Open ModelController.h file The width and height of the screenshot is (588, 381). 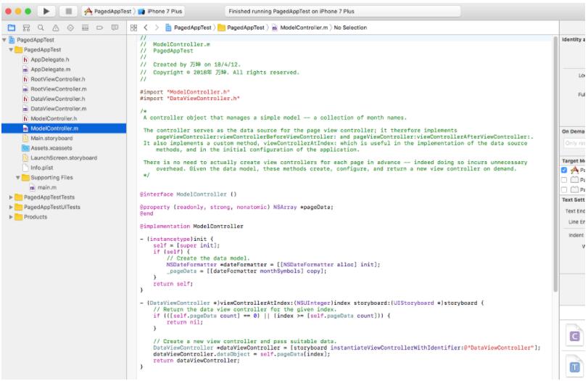[x=64, y=118]
